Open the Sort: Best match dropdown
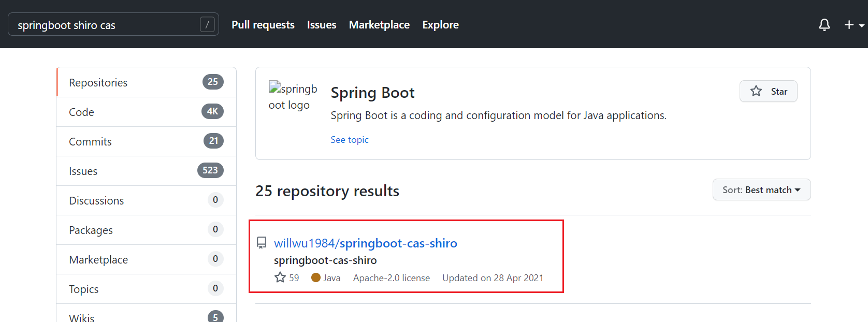Viewport: 868px width, 322px height. 761,189
